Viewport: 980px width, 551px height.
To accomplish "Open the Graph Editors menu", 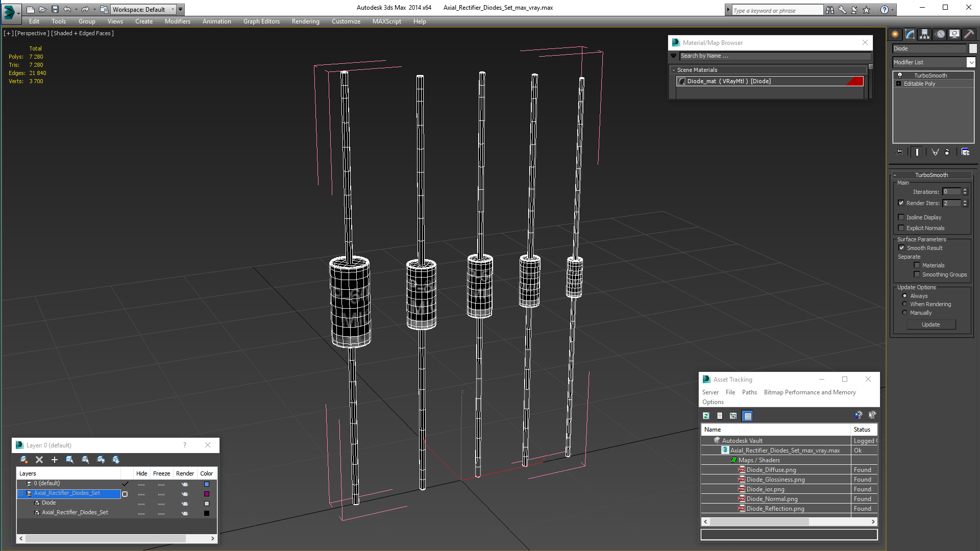I will point(261,21).
